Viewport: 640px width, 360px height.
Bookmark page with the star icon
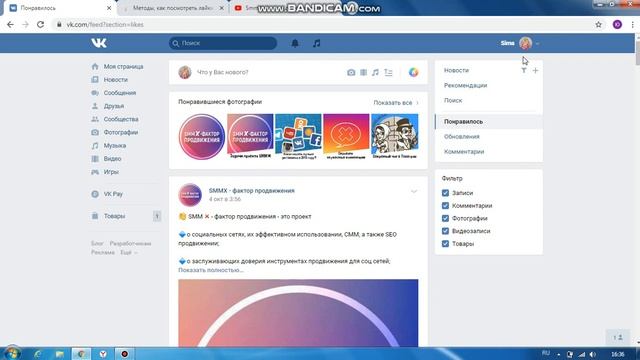click(x=598, y=24)
